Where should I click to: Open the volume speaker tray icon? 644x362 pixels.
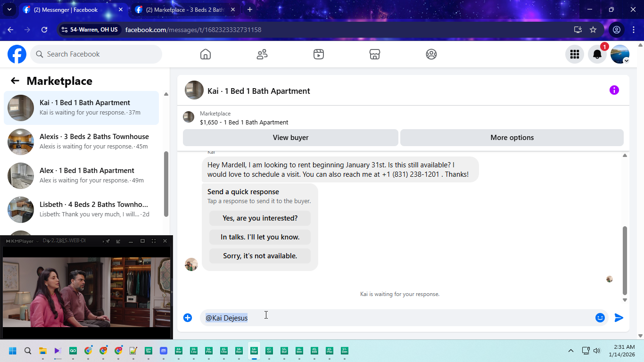click(x=597, y=351)
